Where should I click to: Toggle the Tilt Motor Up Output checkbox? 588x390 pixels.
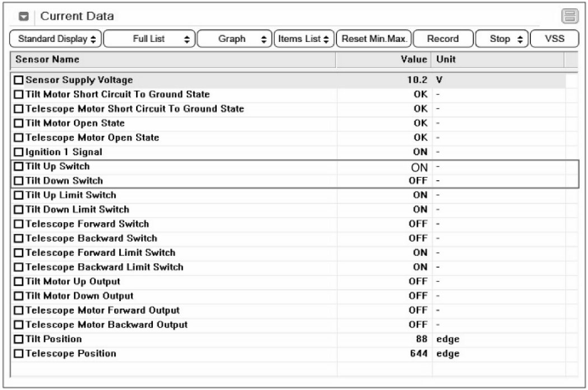(x=19, y=281)
